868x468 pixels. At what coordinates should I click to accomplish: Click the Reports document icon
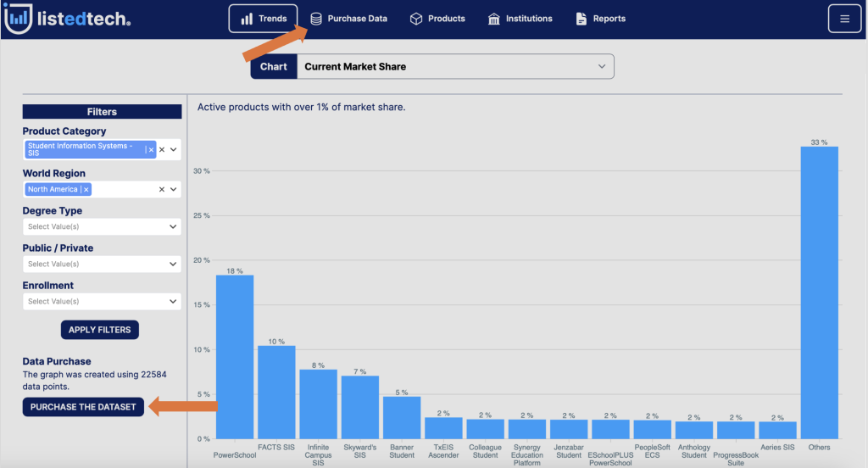coord(581,19)
